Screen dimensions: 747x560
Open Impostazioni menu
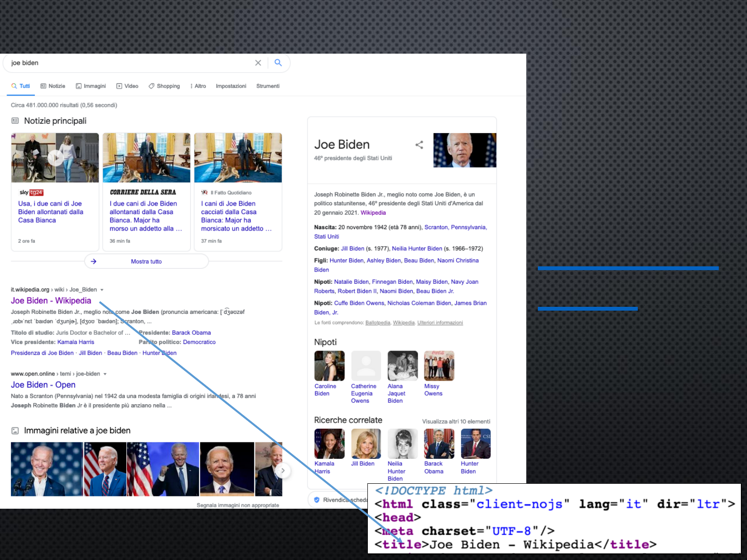pos(231,86)
